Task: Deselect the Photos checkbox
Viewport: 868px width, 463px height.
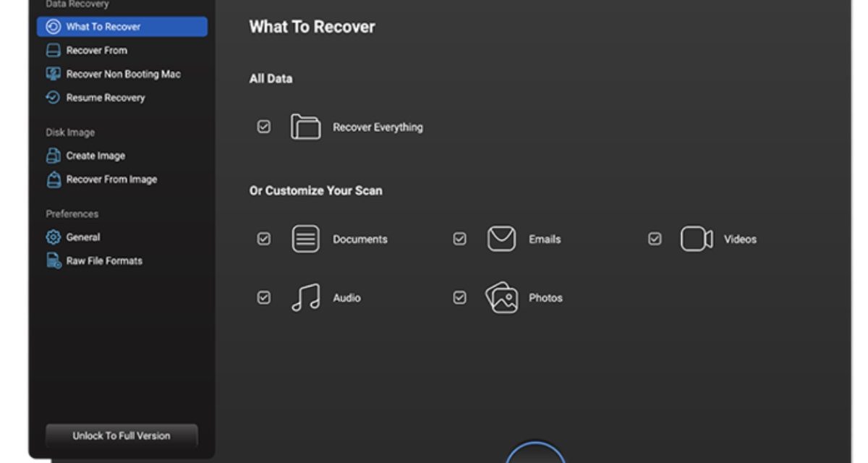Action: [459, 297]
